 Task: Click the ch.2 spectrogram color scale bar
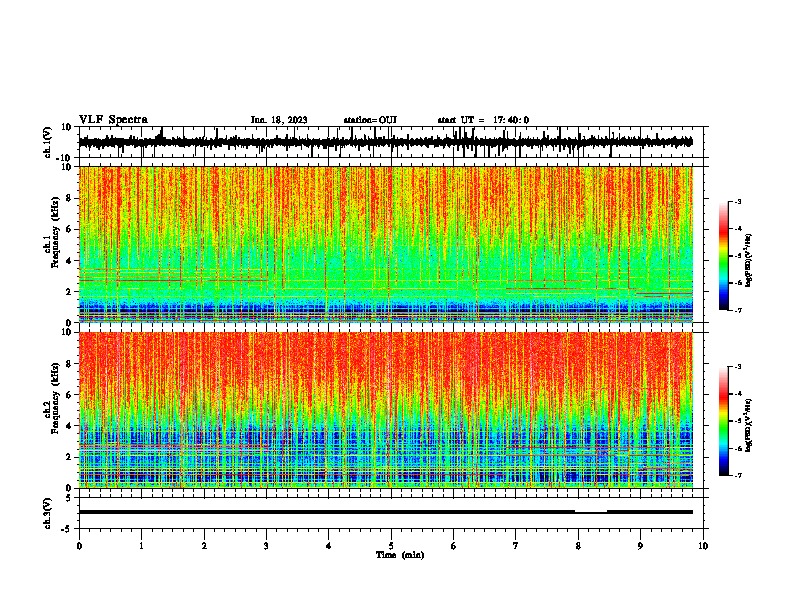click(x=724, y=421)
